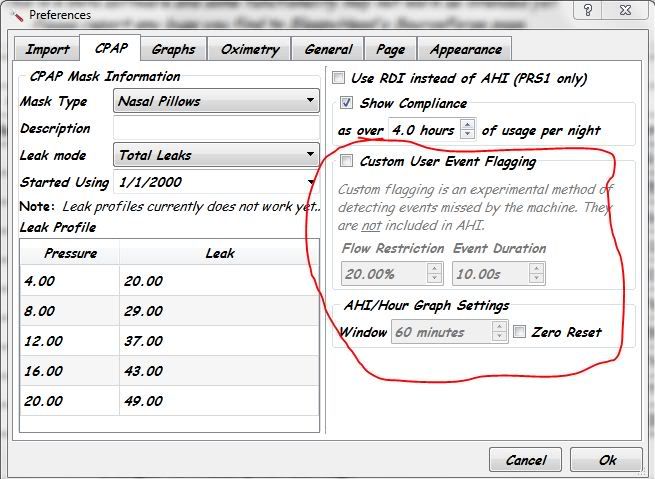Open the Started Using date dropdown
655x479 pixels.
313,182
